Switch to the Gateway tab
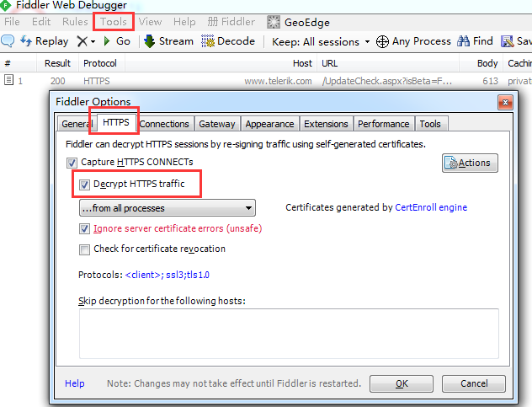The width and height of the screenshot is (532, 407). (x=217, y=124)
